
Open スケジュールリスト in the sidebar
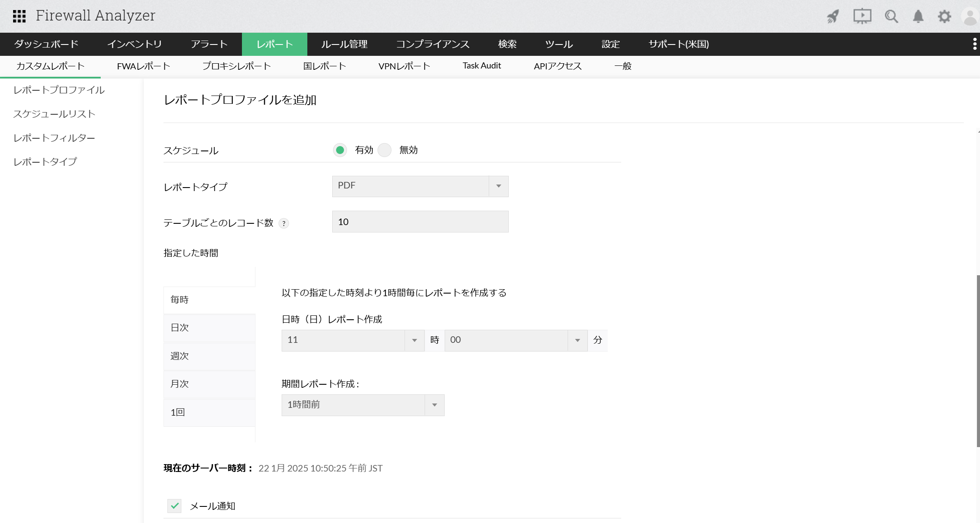pyautogui.click(x=54, y=114)
